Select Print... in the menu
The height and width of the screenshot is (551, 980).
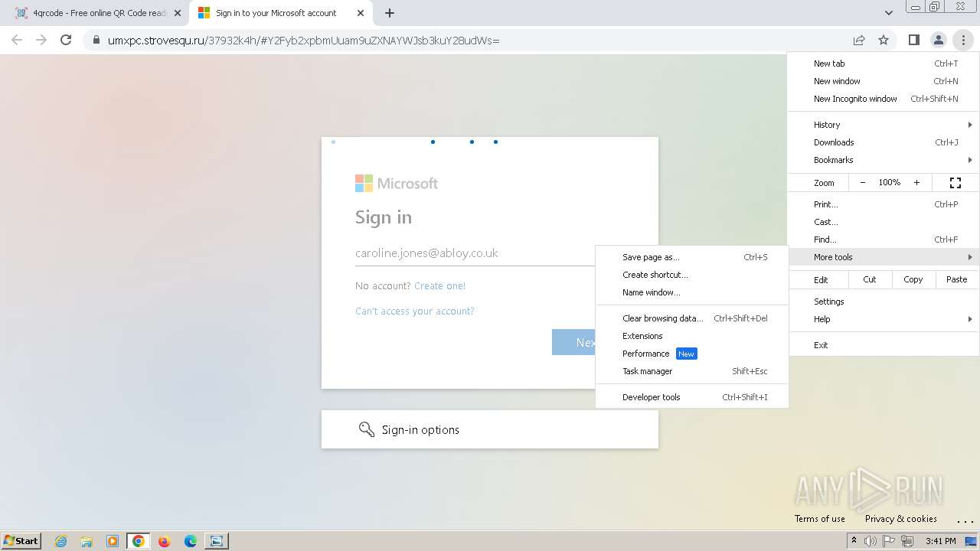884,204
